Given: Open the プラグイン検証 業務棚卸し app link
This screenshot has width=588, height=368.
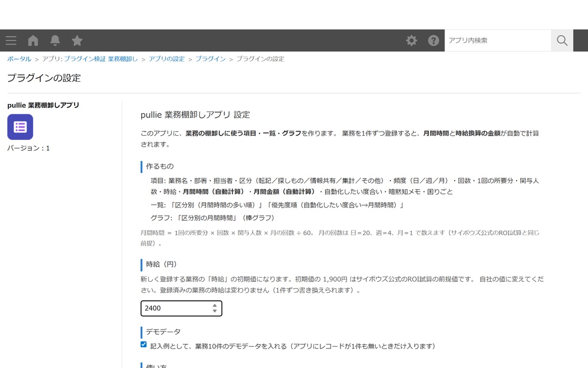Looking at the screenshot, I should [101, 59].
